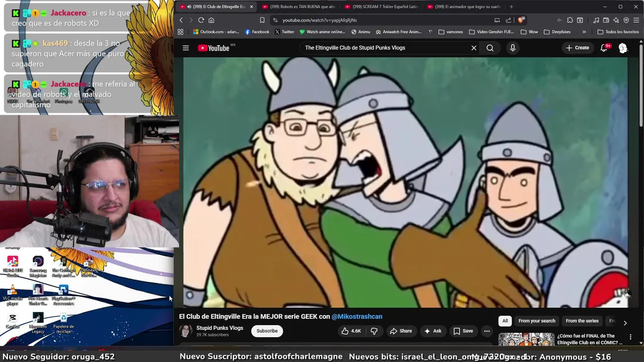Open the Hogwarts Legacy desktop shortcut
This screenshot has width=644, height=362.
pyautogui.click(x=38, y=323)
